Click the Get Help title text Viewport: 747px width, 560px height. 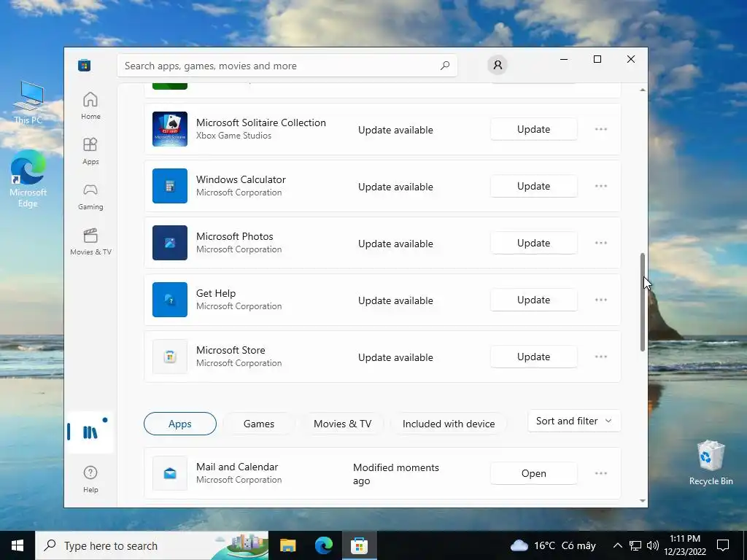[216, 293]
